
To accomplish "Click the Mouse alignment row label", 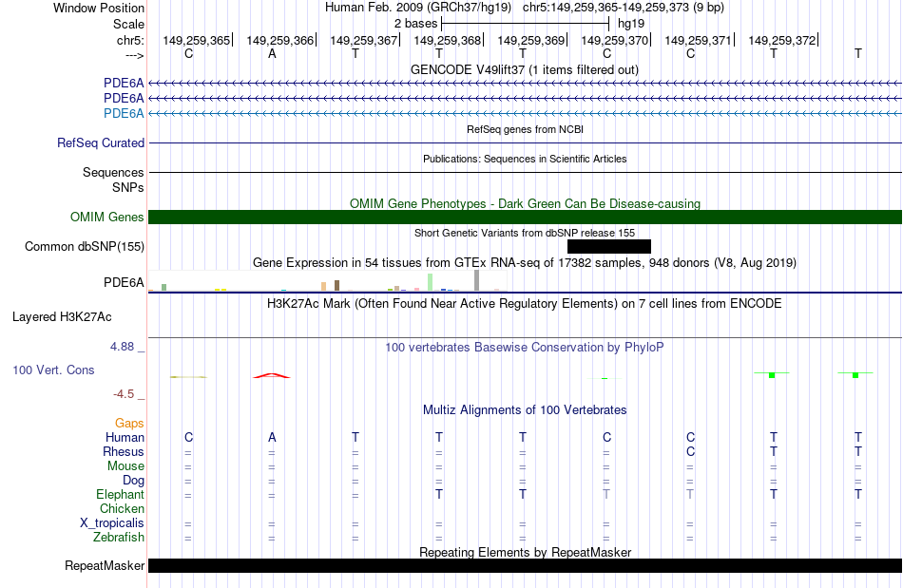I will click(125, 466).
